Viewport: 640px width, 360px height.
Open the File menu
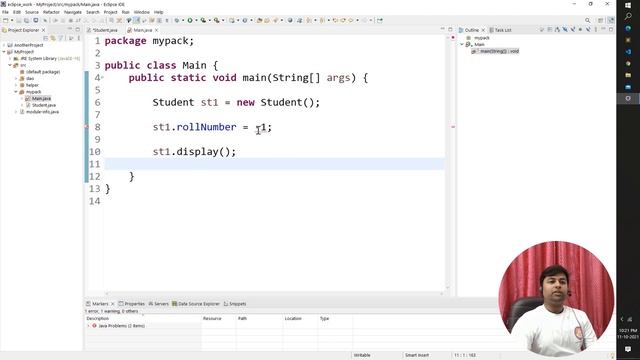click(x=5, y=12)
